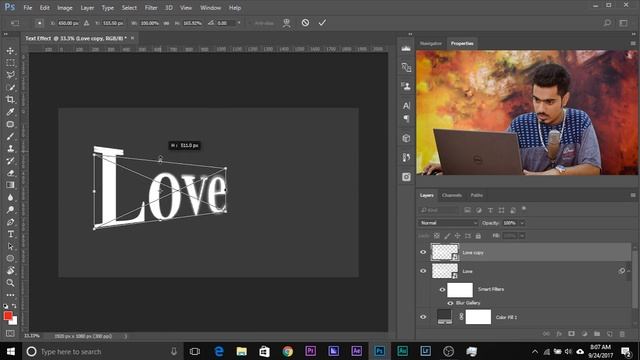The image size is (640, 360).
Task: Click the new group folder icon
Action: point(597,334)
